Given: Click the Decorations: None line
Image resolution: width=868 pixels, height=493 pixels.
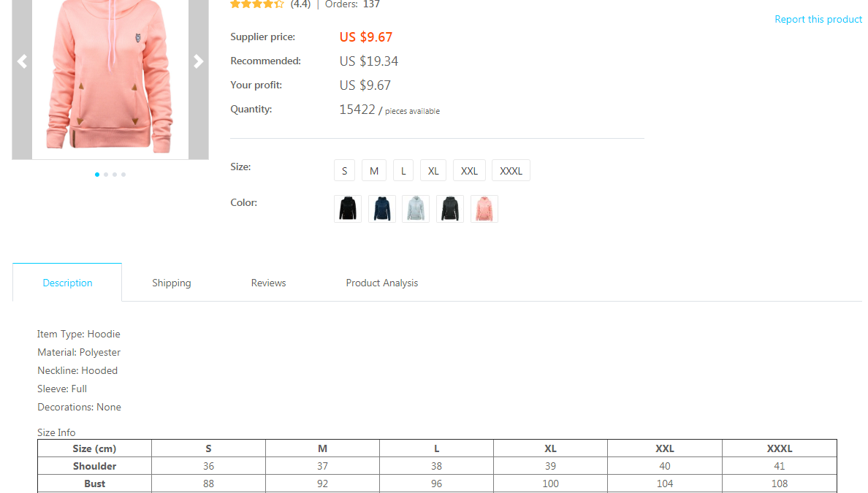Looking at the screenshot, I should click(79, 408).
